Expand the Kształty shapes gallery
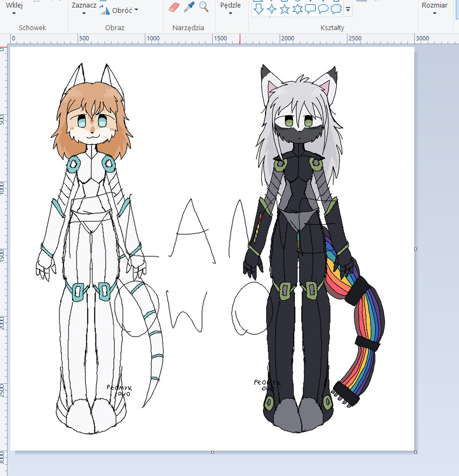 [x=349, y=9]
